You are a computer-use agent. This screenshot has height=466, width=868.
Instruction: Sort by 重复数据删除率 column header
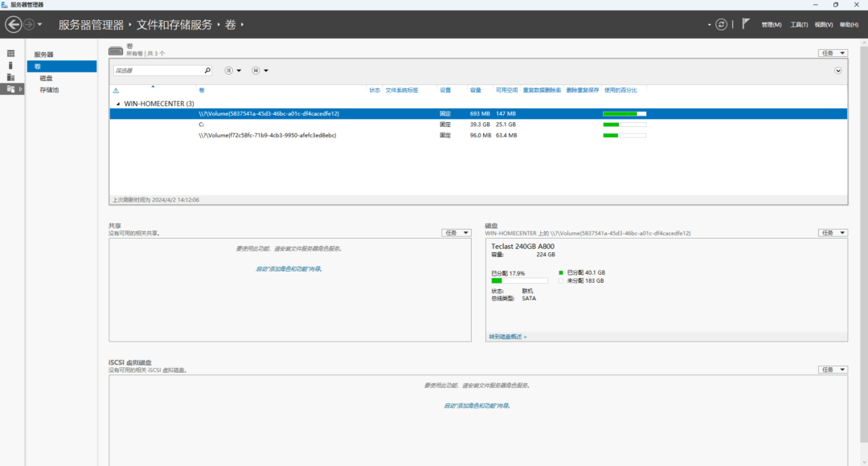tap(542, 90)
